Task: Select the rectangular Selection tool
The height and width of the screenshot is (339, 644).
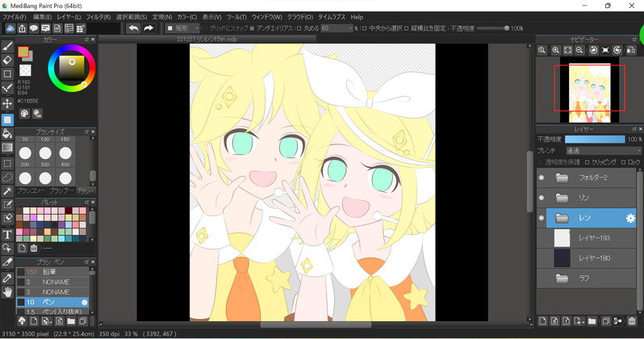Action: click(x=7, y=163)
